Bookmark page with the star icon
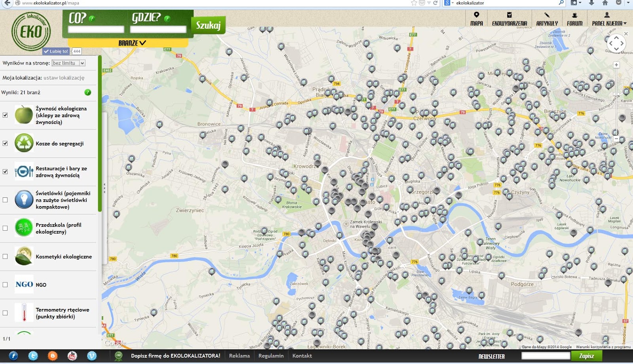The width and height of the screenshot is (633, 364). point(414,3)
